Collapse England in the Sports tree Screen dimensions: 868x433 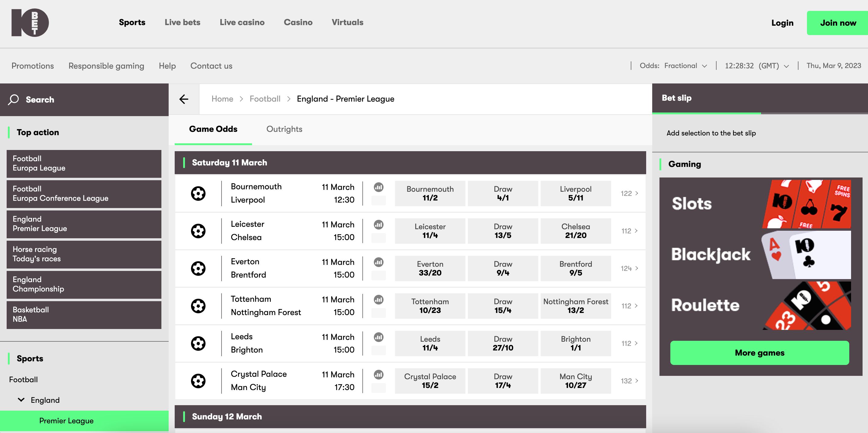click(x=21, y=400)
